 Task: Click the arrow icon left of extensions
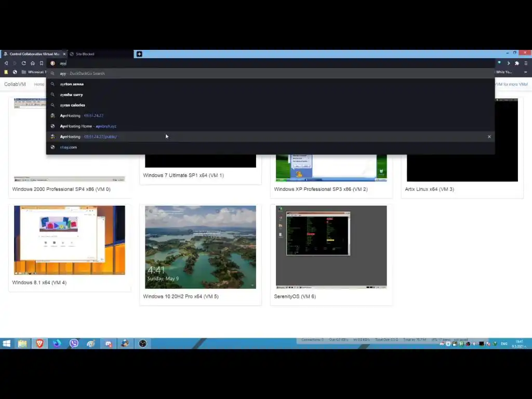(x=508, y=63)
